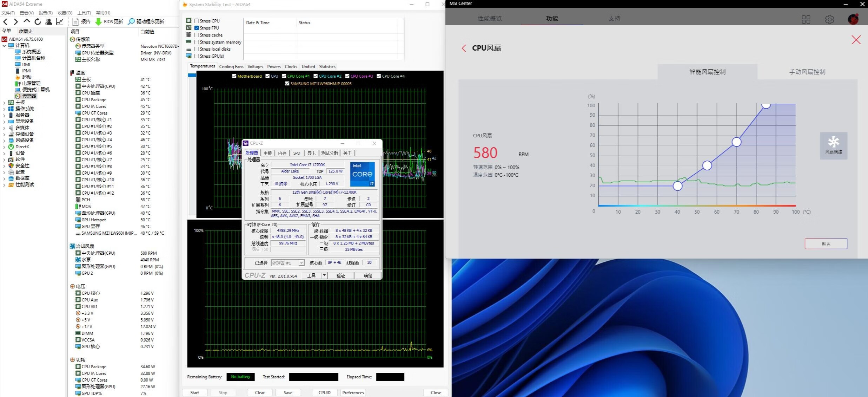868x397 pixels.
Task: Open the AIDA64 graph chart icon
Action: pyautogui.click(x=60, y=22)
